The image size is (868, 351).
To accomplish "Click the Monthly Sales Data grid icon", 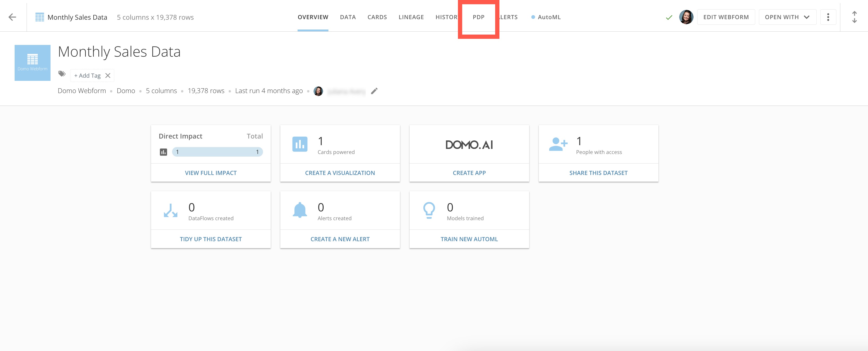I will pyautogui.click(x=39, y=17).
